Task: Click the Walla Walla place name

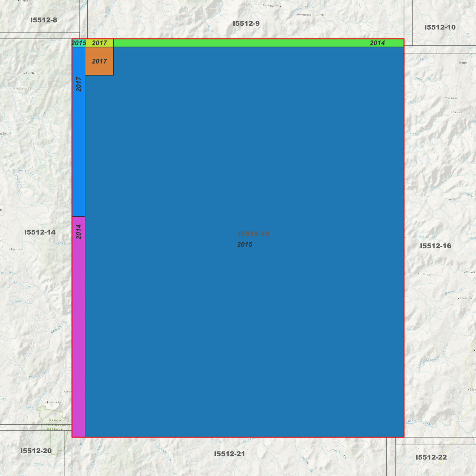Action: coord(23,89)
